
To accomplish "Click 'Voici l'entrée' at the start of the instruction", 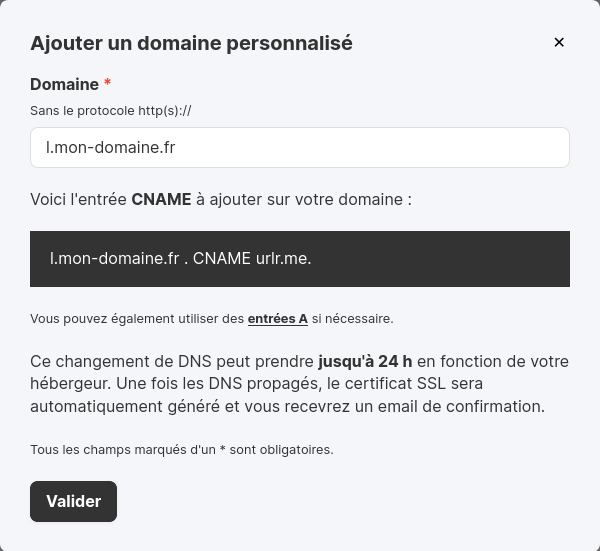I will tap(78, 199).
